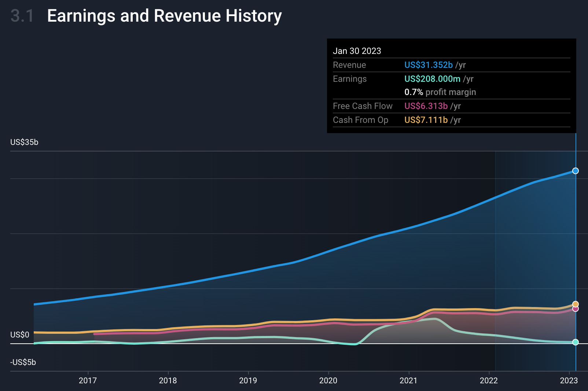Click the -US$5b y-axis label
This screenshot has width=588, height=391.
click(23, 362)
